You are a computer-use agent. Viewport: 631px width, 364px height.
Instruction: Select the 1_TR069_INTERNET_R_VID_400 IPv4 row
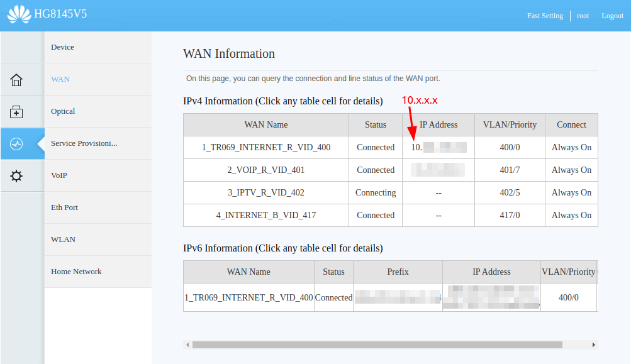coord(265,148)
